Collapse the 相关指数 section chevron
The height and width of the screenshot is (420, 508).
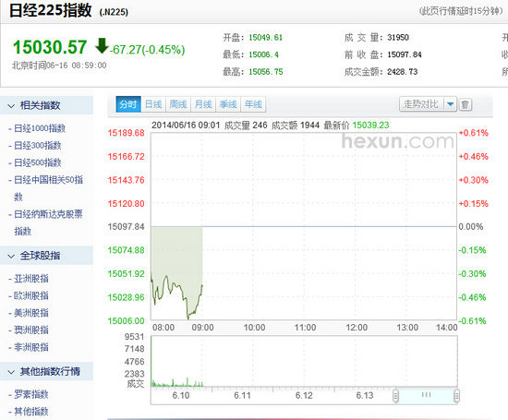11,106
